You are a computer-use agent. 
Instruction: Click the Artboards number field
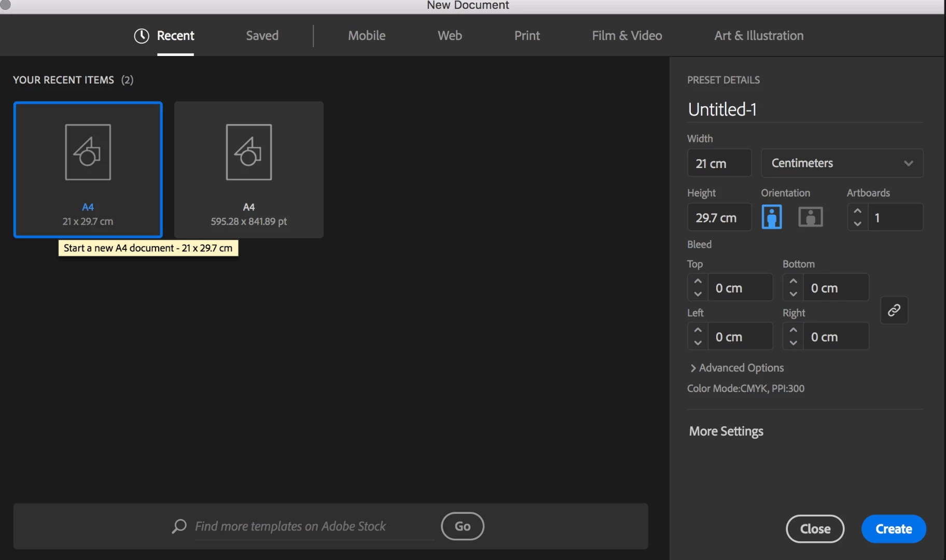point(896,217)
